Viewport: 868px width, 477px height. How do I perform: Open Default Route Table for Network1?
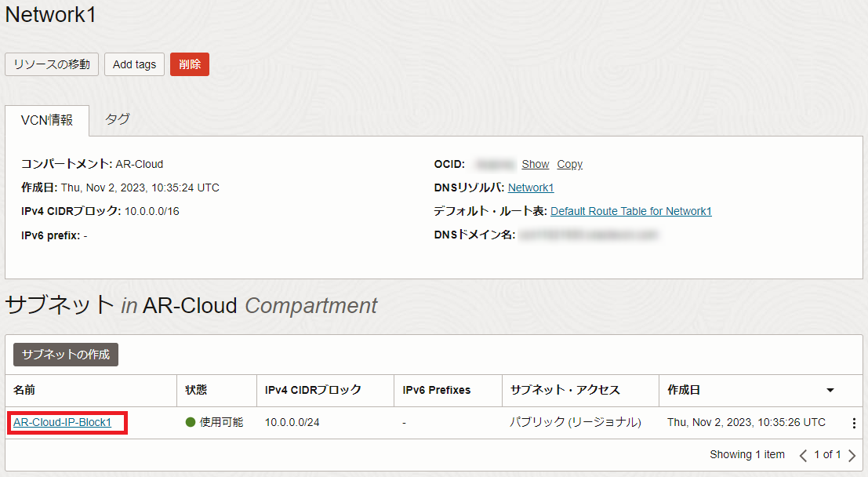pos(630,211)
